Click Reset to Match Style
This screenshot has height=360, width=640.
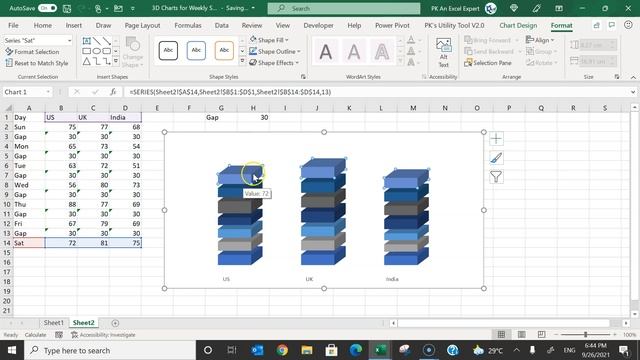pos(37,63)
